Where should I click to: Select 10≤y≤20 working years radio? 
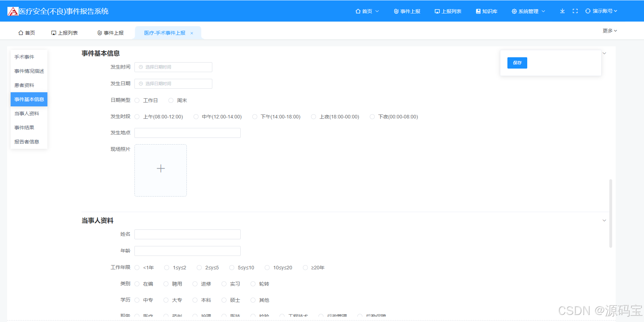click(267, 268)
